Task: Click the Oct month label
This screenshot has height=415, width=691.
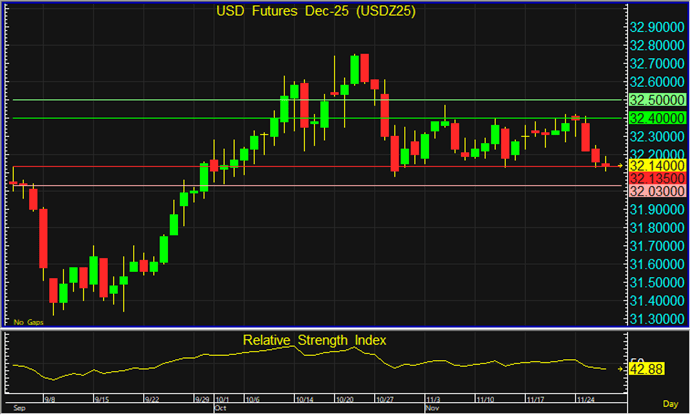Action: coord(221,409)
